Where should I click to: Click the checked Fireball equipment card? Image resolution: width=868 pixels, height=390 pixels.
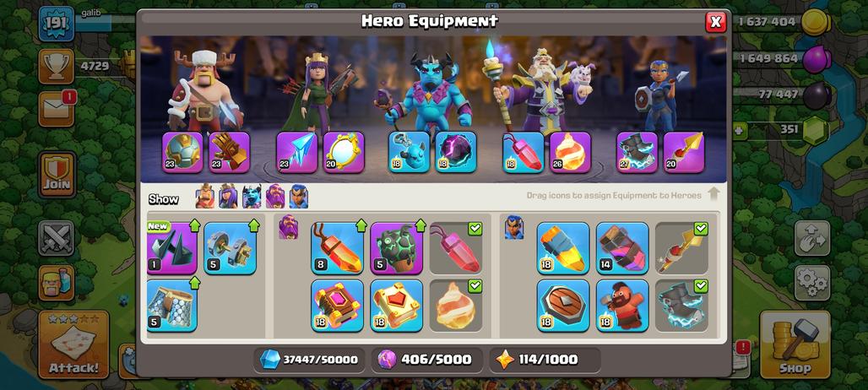pyautogui.click(x=456, y=306)
